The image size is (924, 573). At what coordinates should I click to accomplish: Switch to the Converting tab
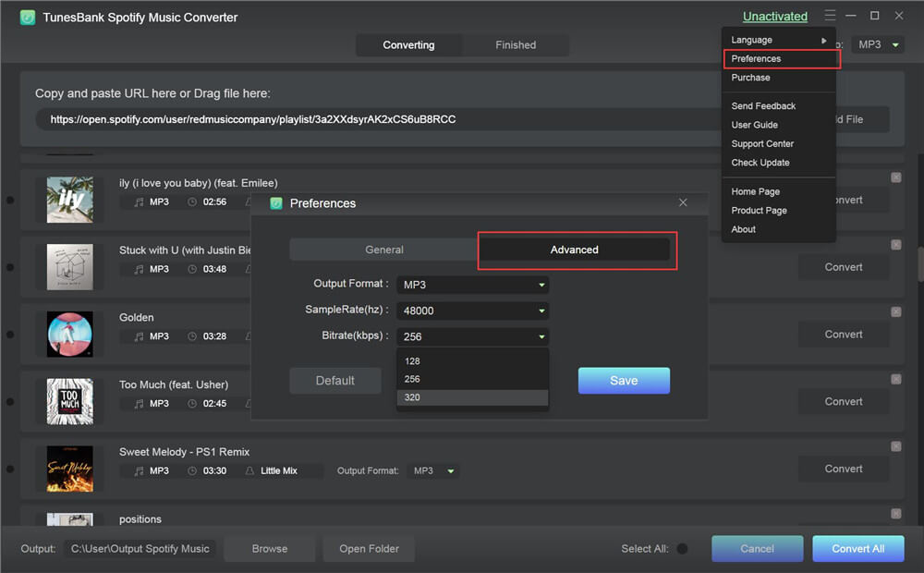tap(408, 45)
